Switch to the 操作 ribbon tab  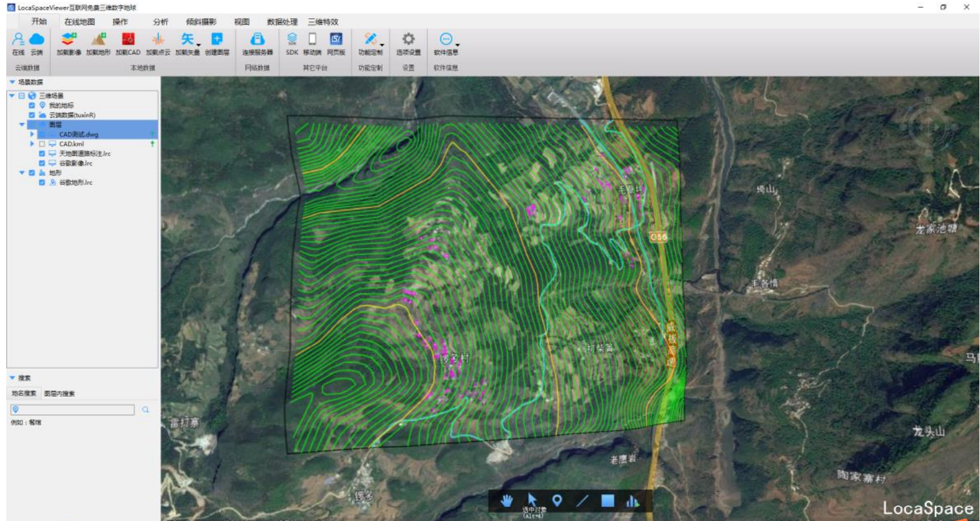[x=120, y=22]
